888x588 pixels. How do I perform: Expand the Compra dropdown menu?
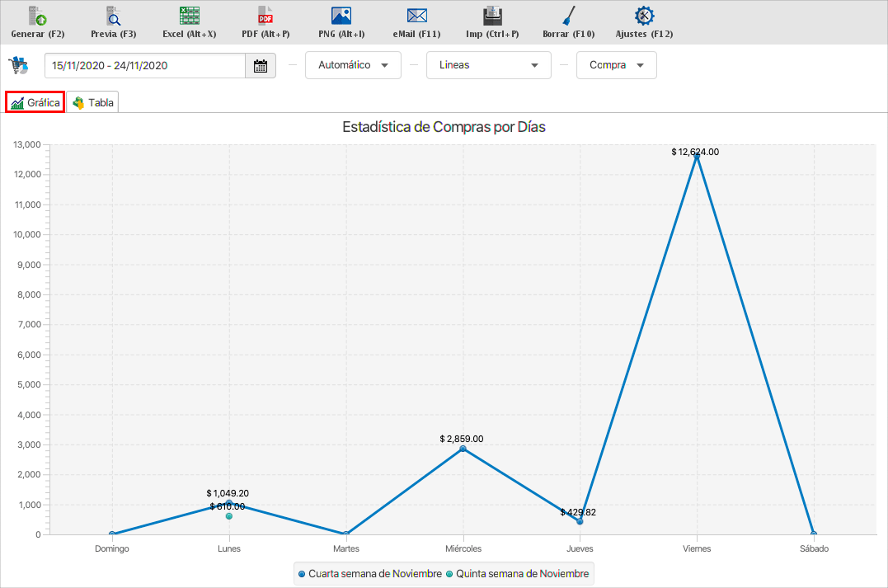[617, 65]
